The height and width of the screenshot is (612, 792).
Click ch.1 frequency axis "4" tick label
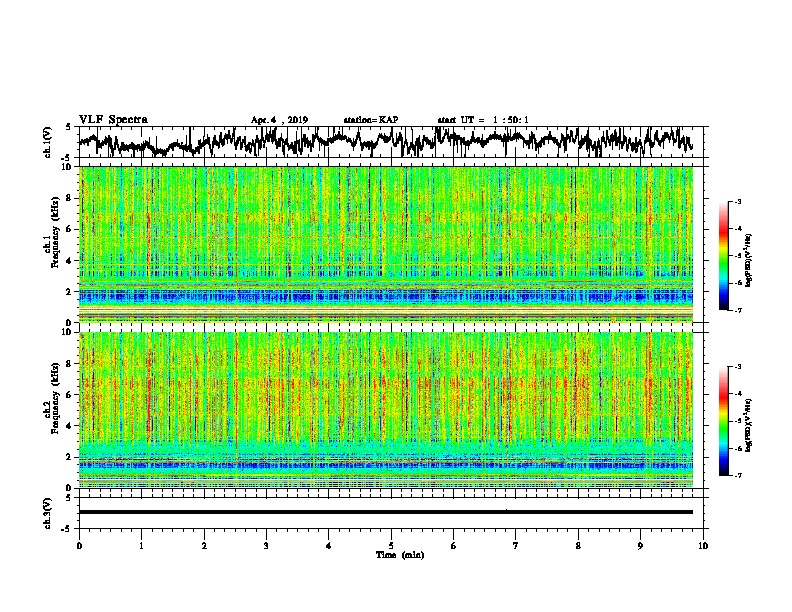(x=69, y=261)
